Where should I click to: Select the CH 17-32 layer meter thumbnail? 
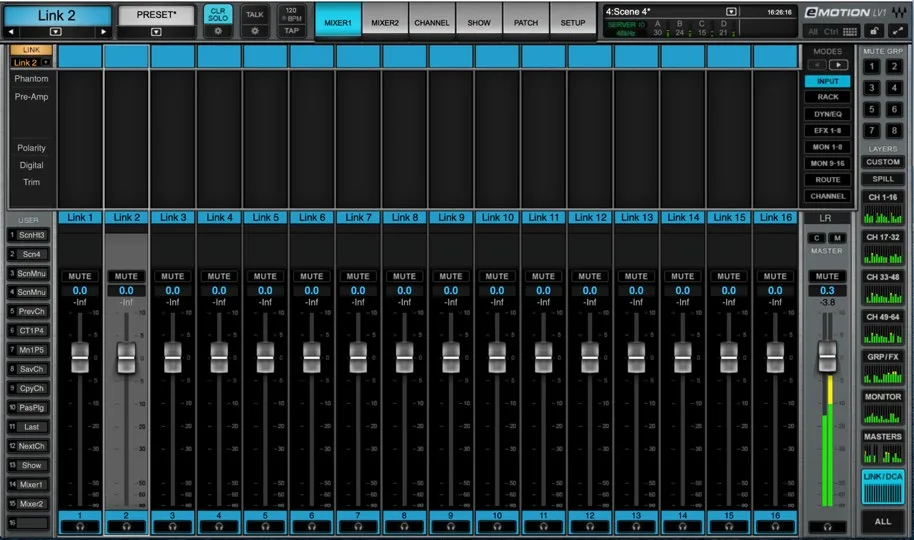click(x=883, y=257)
